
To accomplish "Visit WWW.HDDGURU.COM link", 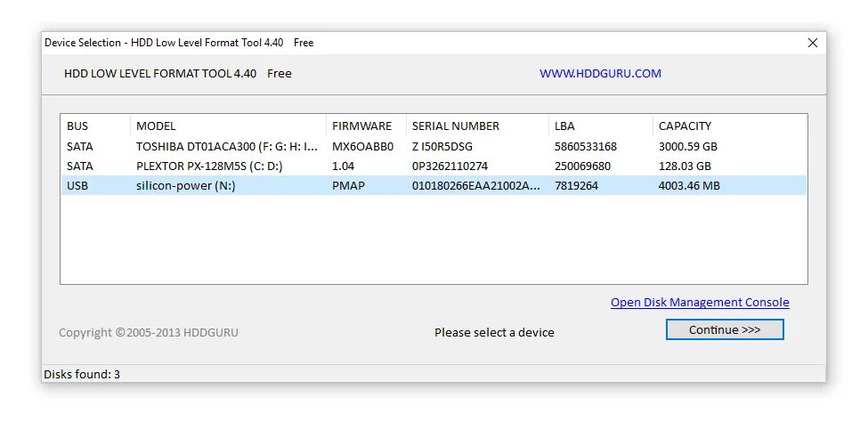I will coord(600,74).
